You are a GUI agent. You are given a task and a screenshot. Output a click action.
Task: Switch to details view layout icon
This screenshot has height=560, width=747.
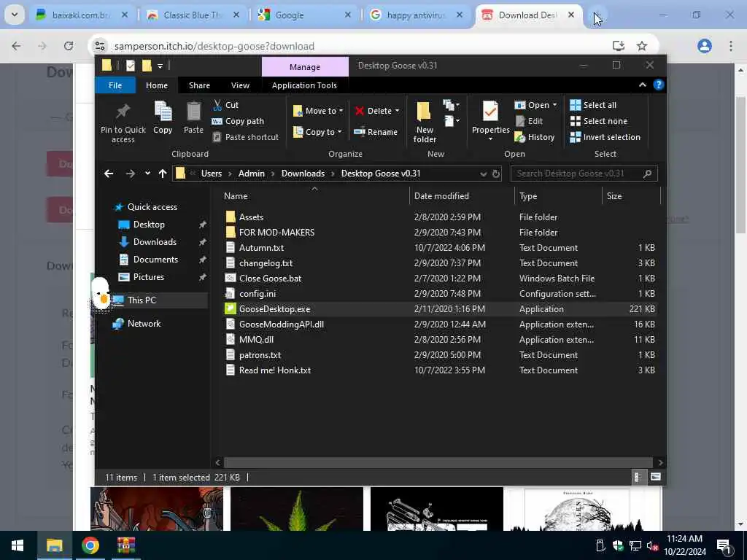pyautogui.click(x=638, y=477)
